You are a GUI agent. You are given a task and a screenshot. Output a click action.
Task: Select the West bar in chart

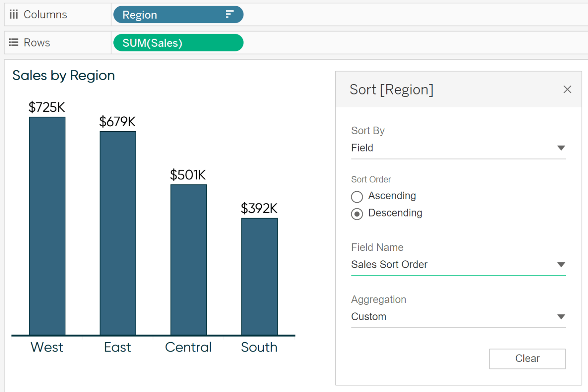47,226
